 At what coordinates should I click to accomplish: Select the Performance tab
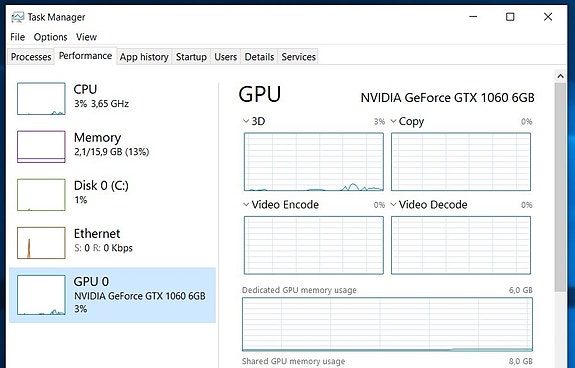point(85,56)
